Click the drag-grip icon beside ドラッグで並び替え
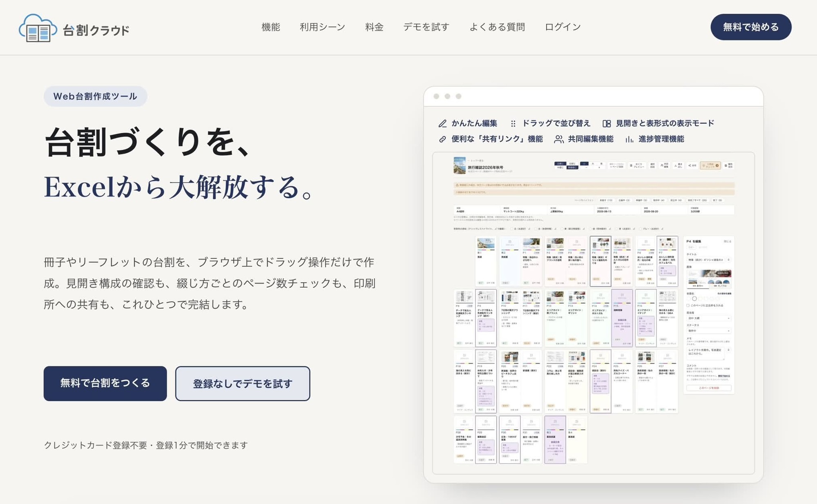 tap(513, 123)
